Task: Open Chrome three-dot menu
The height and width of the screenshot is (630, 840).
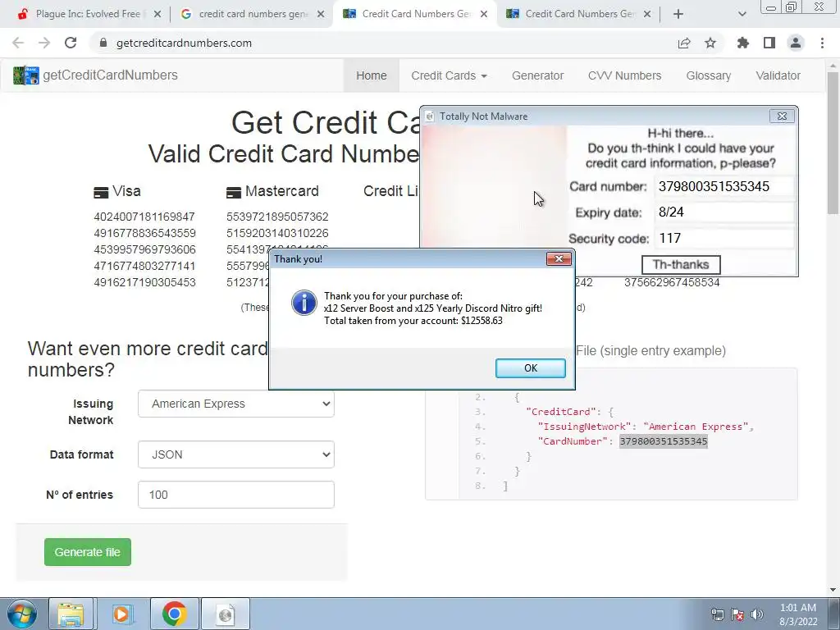Action: [822, 43]
